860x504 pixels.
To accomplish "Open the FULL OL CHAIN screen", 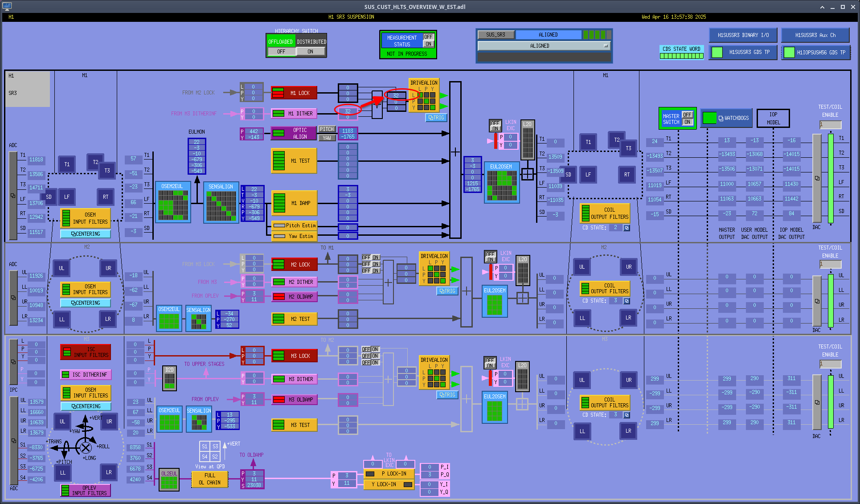I will [x=210, y=479].
